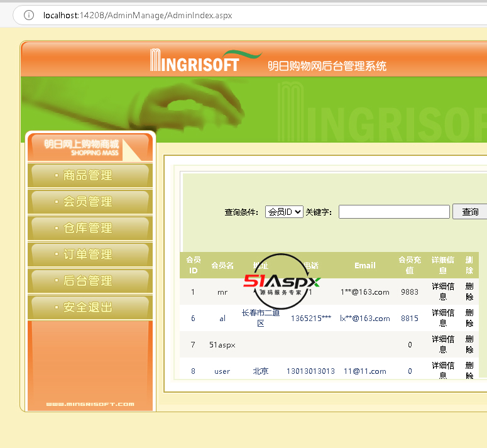Click the browser address bar URL

point(138,15)
